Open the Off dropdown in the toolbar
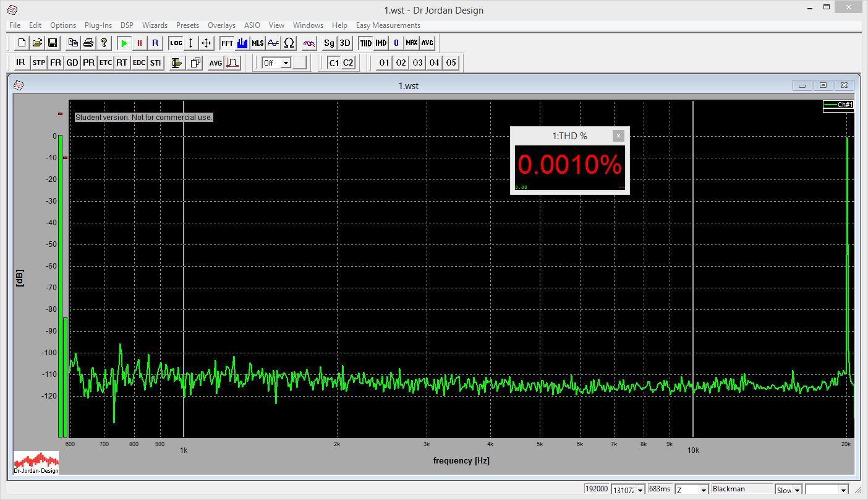The image size is (868, 500). pos(285,62)
